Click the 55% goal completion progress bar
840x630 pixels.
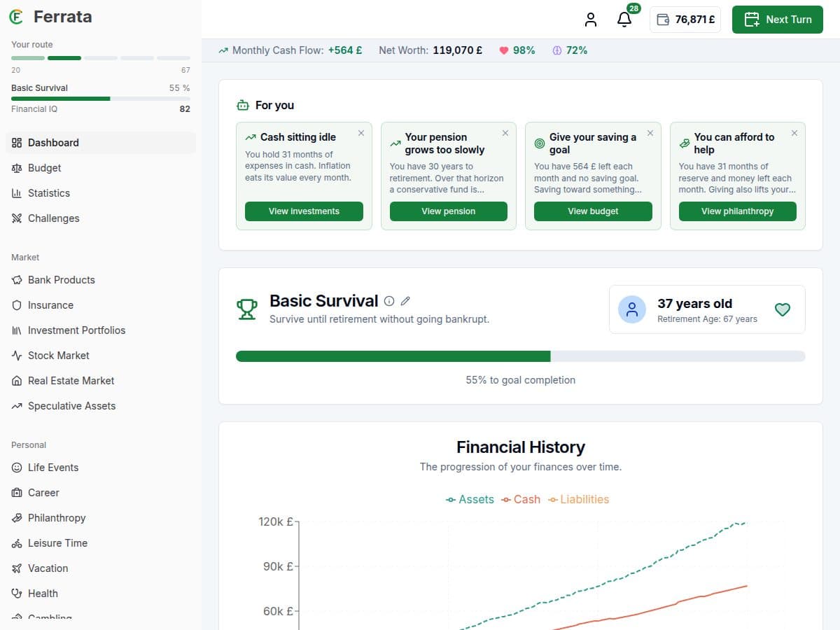point(521,356)
